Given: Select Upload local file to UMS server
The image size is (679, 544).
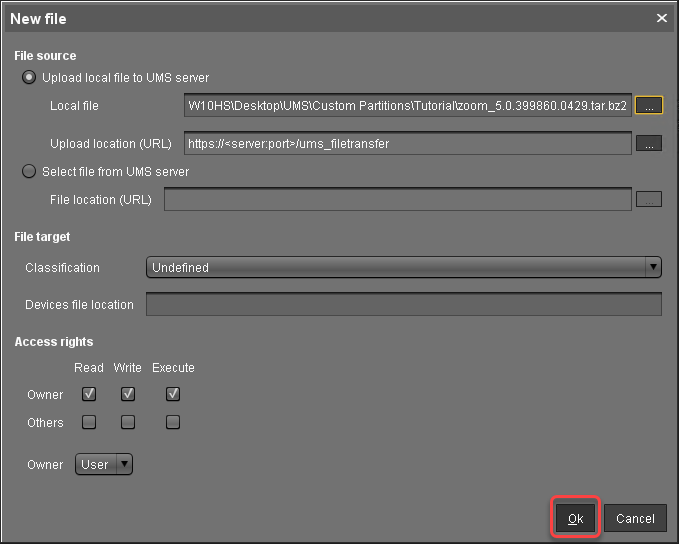Looking at the screenshot, I should (x=29, y=77).
